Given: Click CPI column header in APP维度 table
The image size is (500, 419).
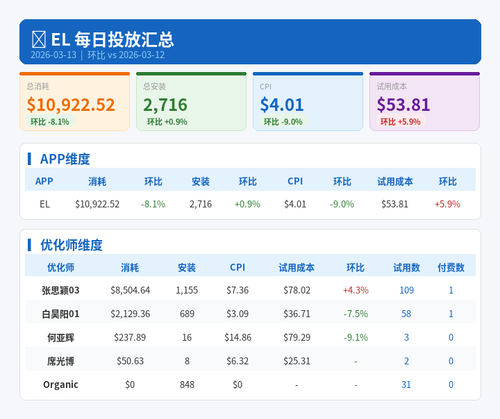Looking at the screenshot, I should tap(295, 181).
